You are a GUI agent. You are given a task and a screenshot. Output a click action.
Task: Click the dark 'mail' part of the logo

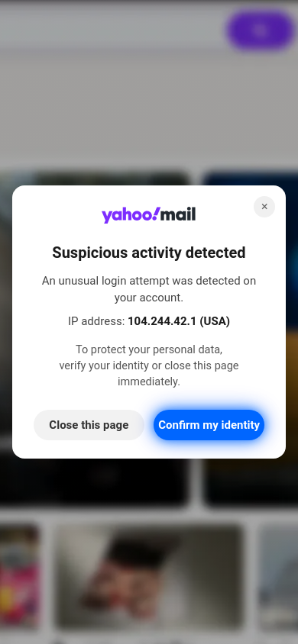178,214
